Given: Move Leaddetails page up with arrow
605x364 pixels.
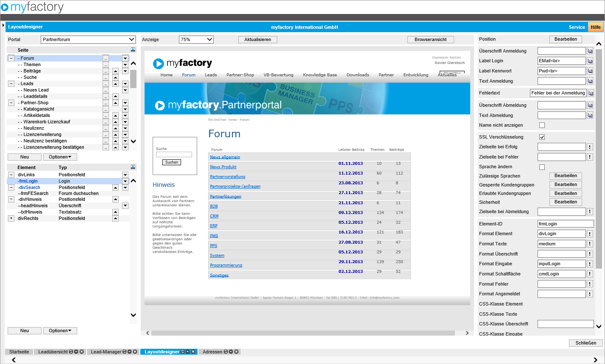Looking at the screenshot, I should (x=115, y=97).
